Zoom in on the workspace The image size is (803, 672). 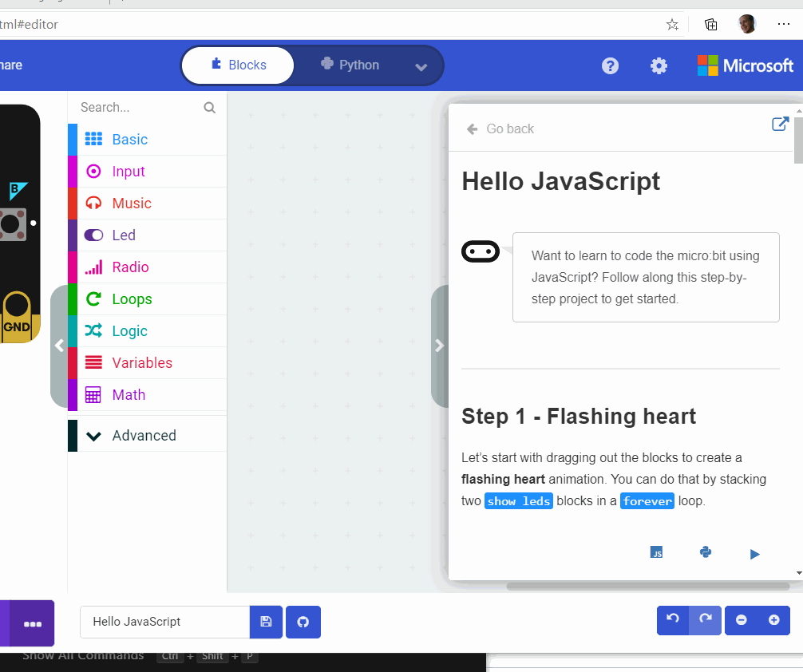773,620
